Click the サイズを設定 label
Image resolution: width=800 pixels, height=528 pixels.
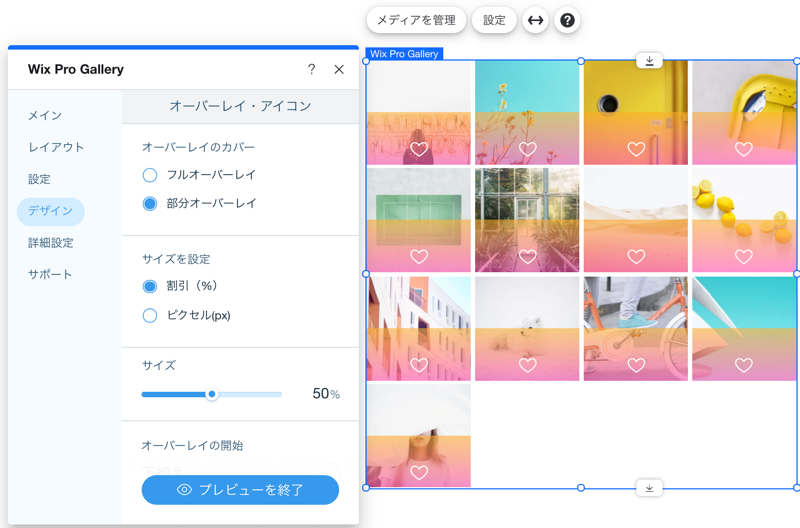(176, 259)
